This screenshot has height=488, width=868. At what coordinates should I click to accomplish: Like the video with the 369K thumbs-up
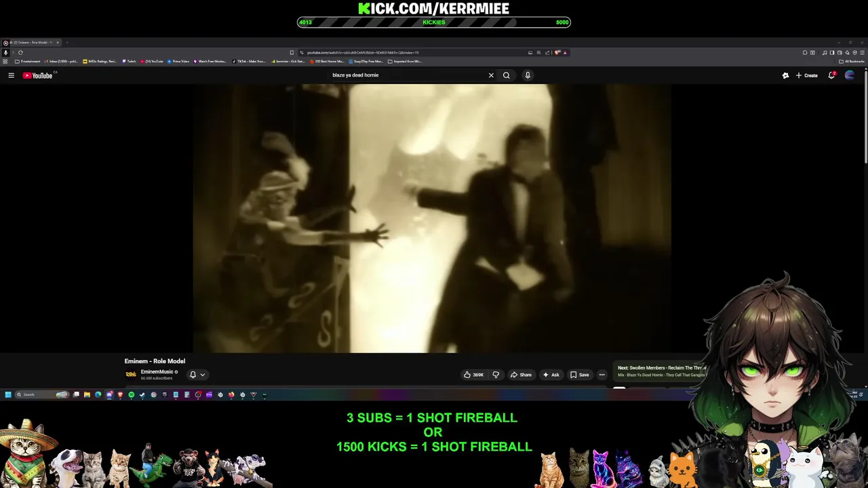coord(473,375)
